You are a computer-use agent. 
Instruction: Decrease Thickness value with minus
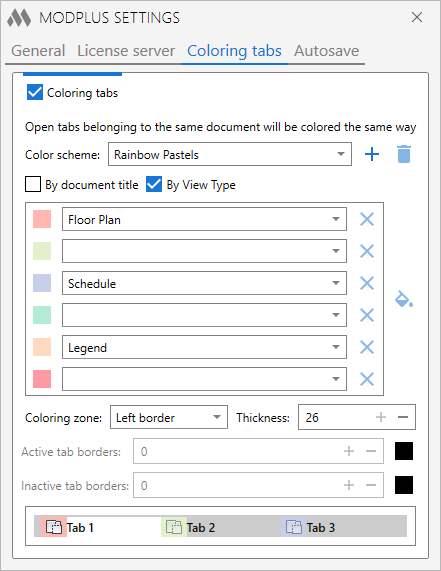pos(403,417)
